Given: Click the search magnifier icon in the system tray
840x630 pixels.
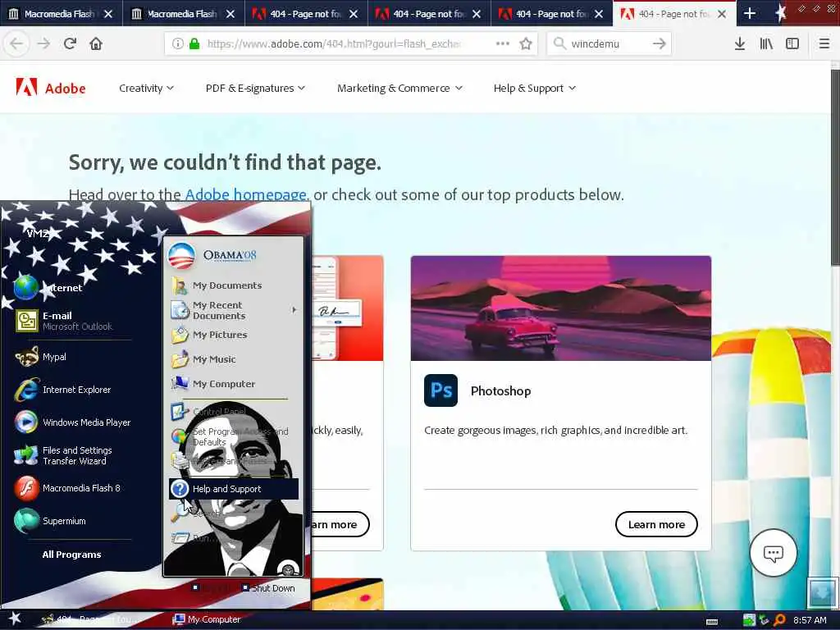Looking at the screenshot, I should coord(779,620).
